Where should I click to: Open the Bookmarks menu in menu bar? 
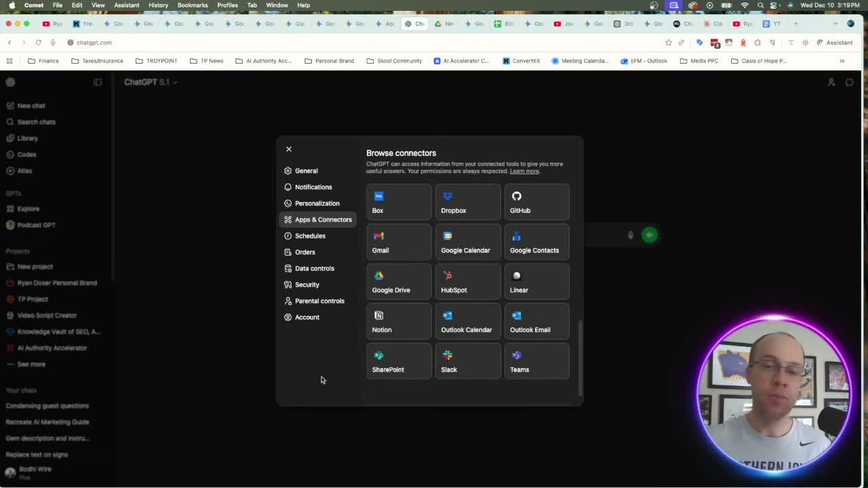[193, 5]
